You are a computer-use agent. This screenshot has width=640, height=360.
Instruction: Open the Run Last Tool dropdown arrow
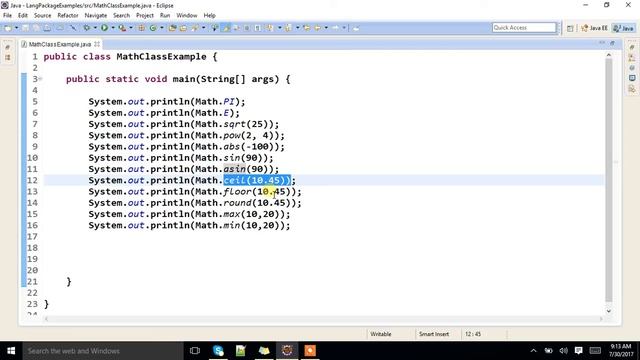click(131, 28)
